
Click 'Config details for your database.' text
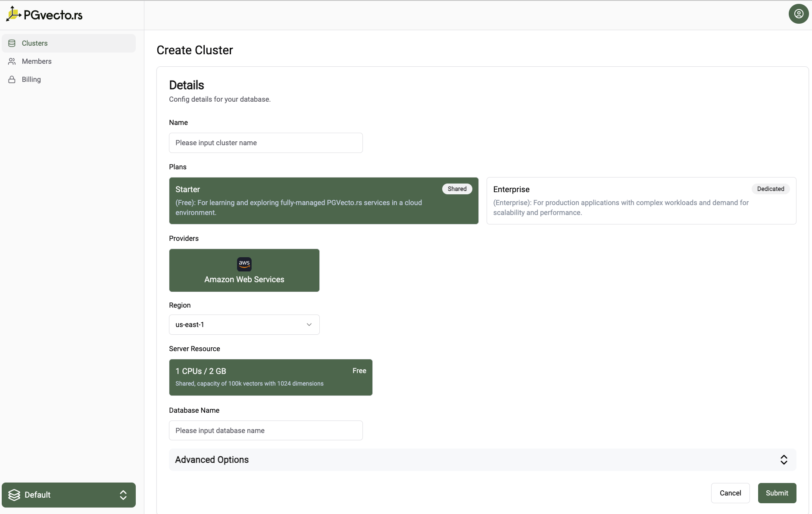pyautogui.click(x=220, y=99)
